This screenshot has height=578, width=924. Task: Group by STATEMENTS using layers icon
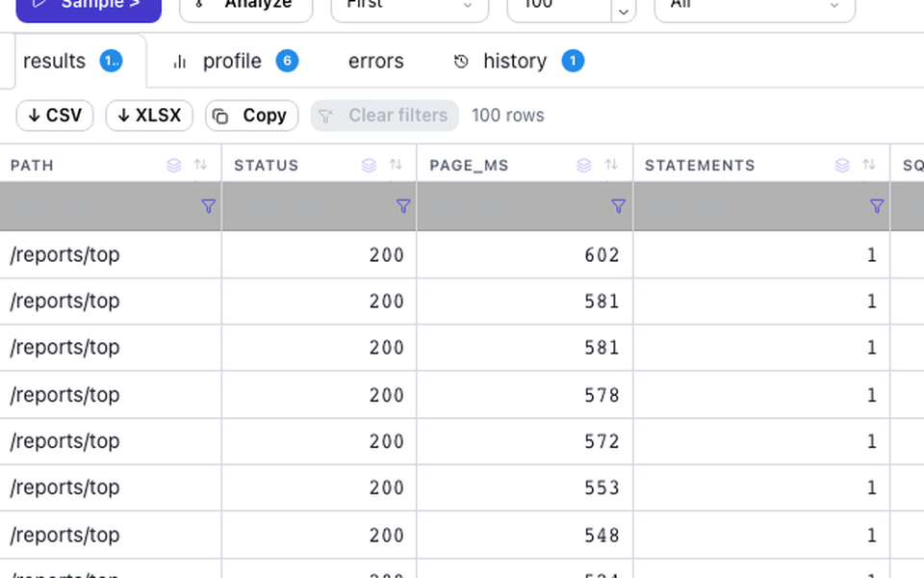[x=843, y=165]
